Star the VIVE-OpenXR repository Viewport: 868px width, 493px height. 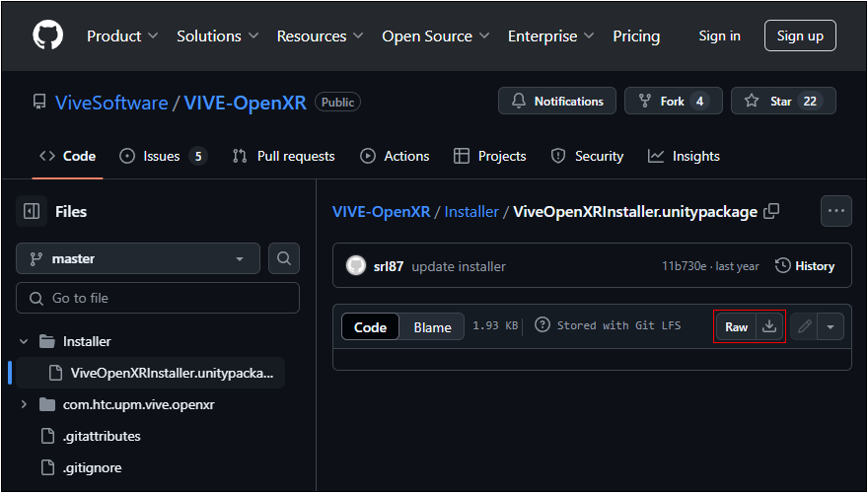tap(783, 101)
